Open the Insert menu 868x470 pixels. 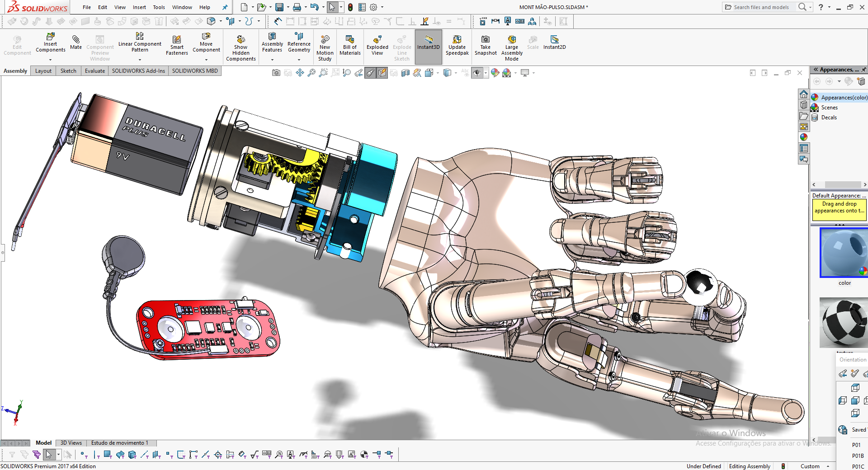139,7
